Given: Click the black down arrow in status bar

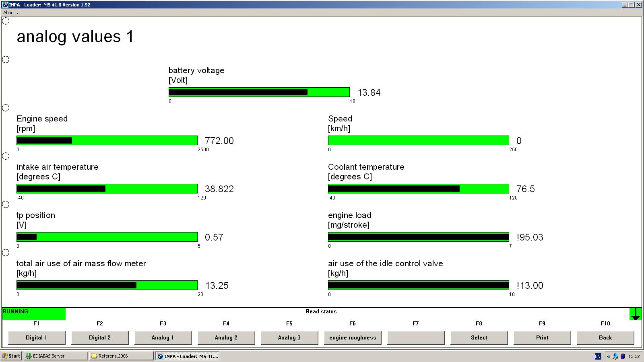Looking at the screenshot, I should [x=636, y=314].
